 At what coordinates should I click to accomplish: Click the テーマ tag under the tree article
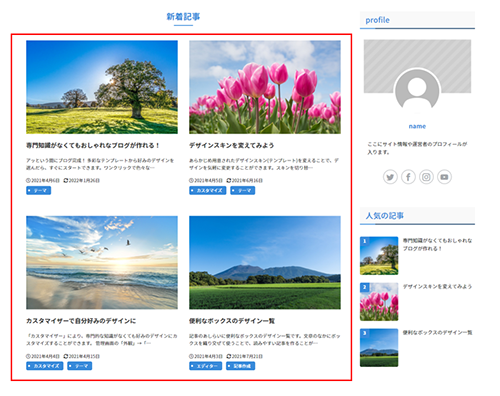(x=39, y=190)
